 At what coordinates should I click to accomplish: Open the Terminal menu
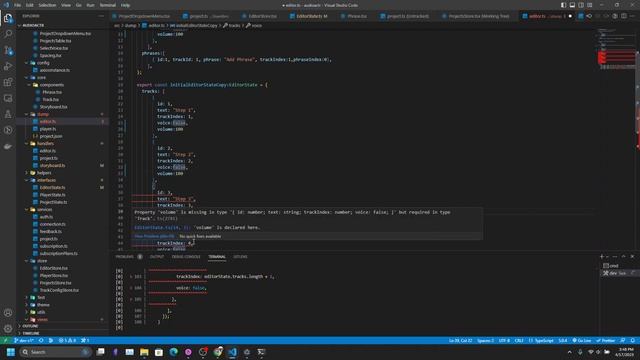click(x=107, y=5)
